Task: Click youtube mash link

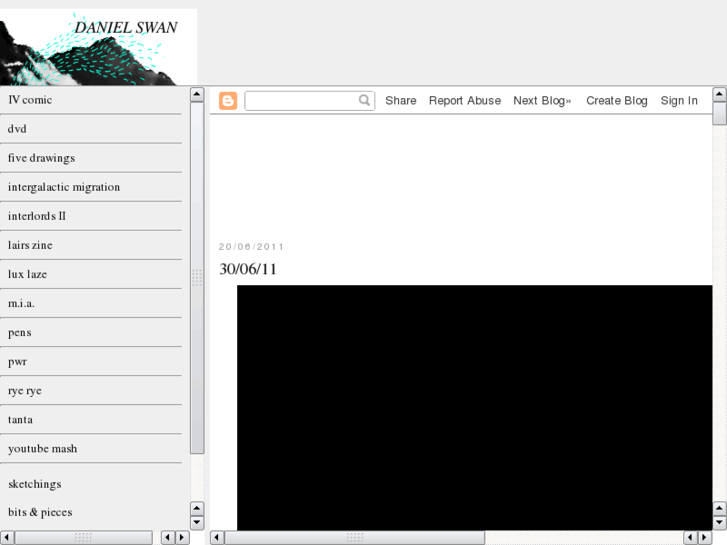Action: coord(43,449)
